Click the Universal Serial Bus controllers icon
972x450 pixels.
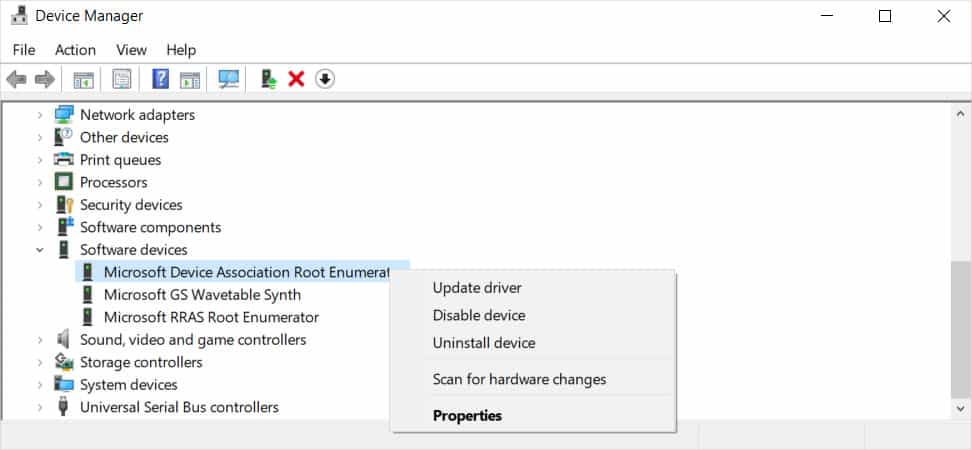coord(63,407)
